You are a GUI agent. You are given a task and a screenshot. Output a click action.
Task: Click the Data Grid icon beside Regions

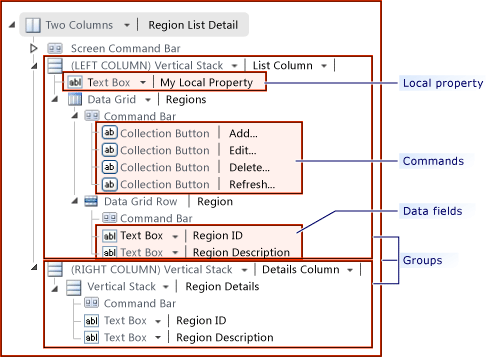[75, 99]
